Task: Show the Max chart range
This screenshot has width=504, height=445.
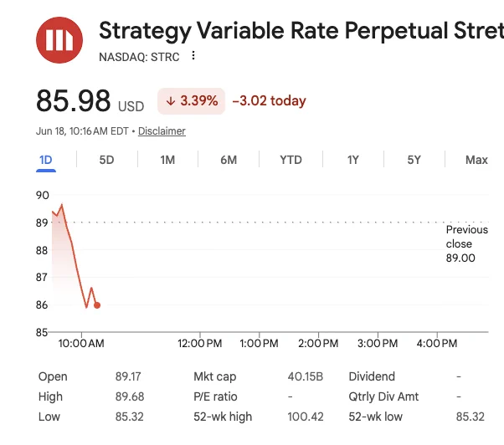Action: 476,160
